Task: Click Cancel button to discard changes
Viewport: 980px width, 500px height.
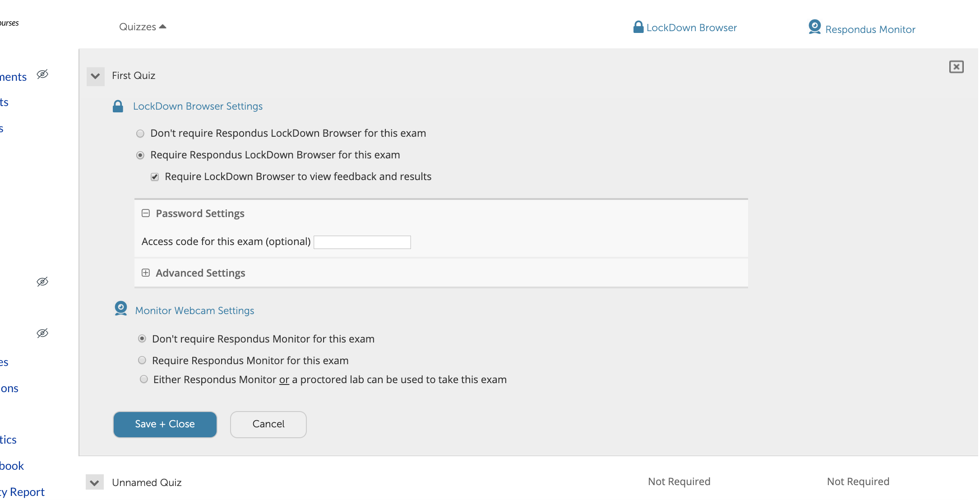Action: [268, 423]
